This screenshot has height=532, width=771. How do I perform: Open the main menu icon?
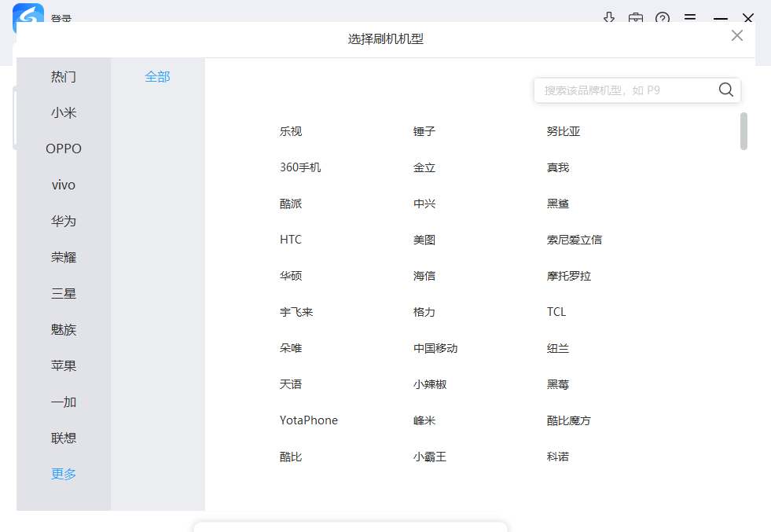pos(690,17)
